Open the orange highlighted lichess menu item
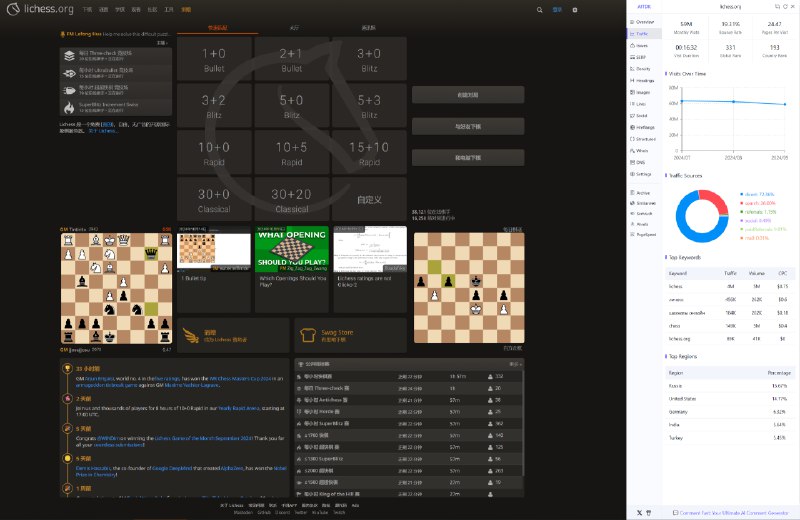The height and width of the screenshot is (520, 800). click(186, 10)
